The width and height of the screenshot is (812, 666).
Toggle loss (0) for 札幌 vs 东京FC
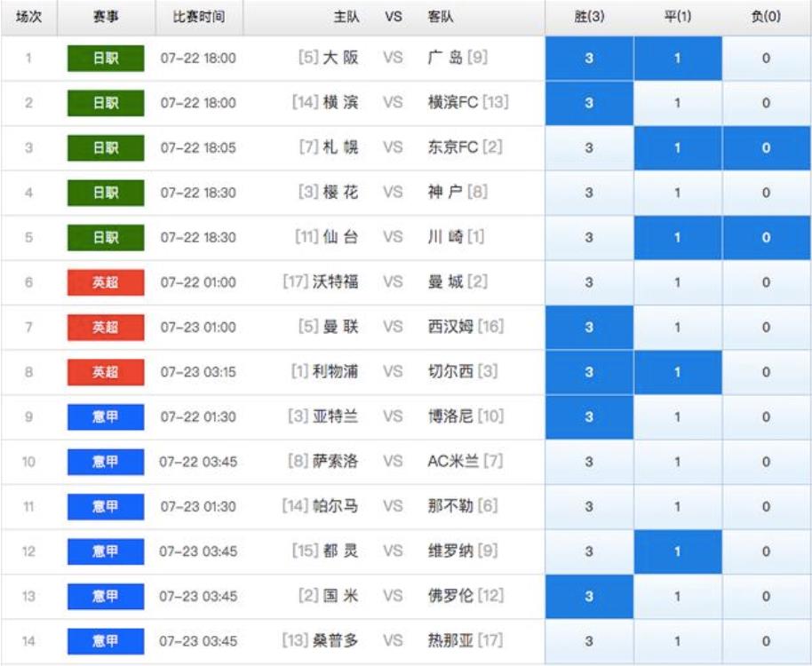click(767, 148)
